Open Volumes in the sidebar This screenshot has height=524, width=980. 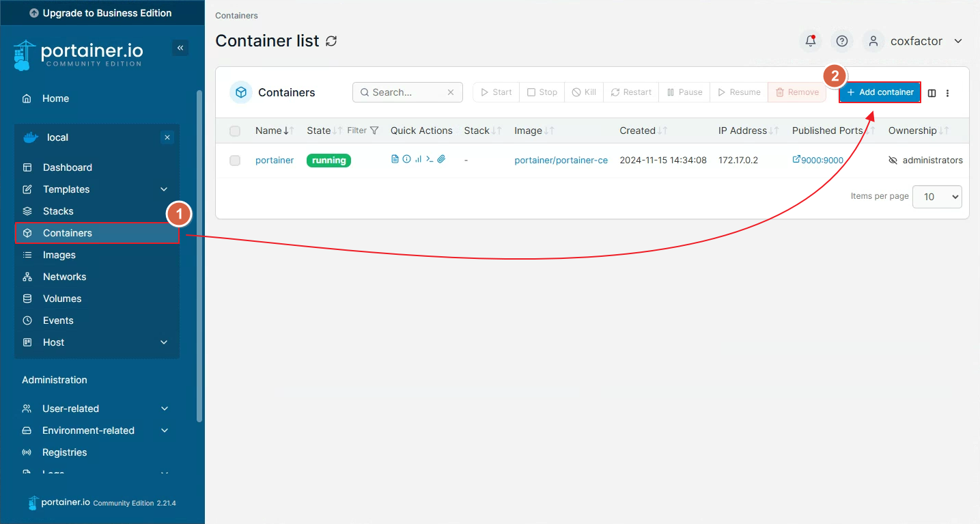[x=96, y=299]
